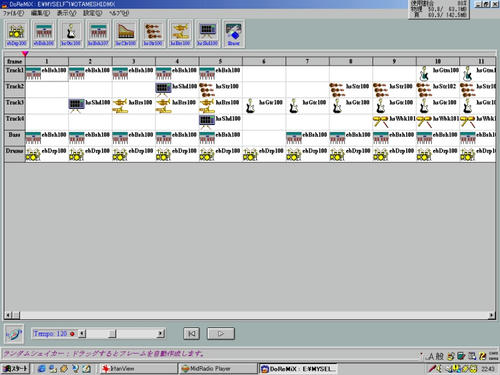Click the Drums row label

tap(15, 154)
